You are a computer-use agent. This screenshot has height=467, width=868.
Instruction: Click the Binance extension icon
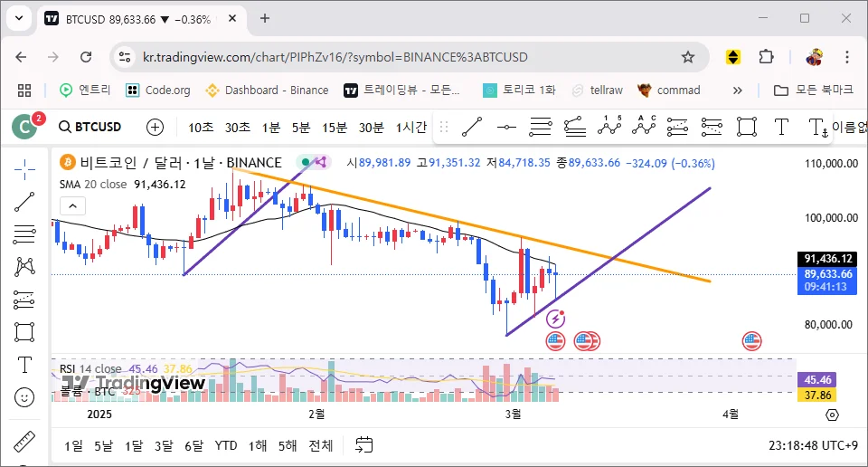click(x=733, y=56)
